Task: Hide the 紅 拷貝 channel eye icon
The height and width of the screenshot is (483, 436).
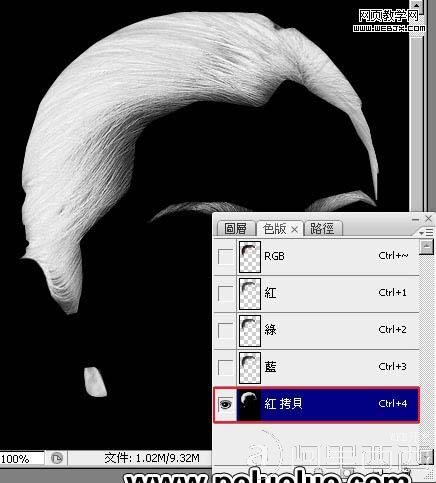Action: (225, 404)
